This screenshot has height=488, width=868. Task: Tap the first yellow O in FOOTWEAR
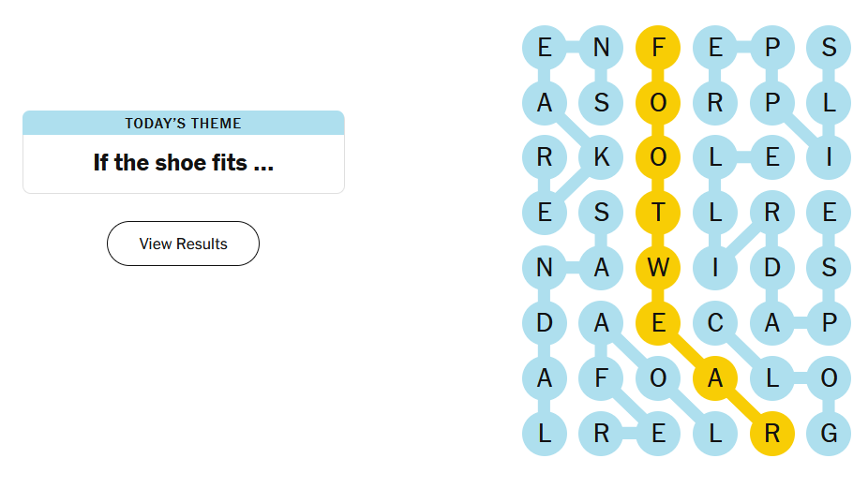coord(658,103)
